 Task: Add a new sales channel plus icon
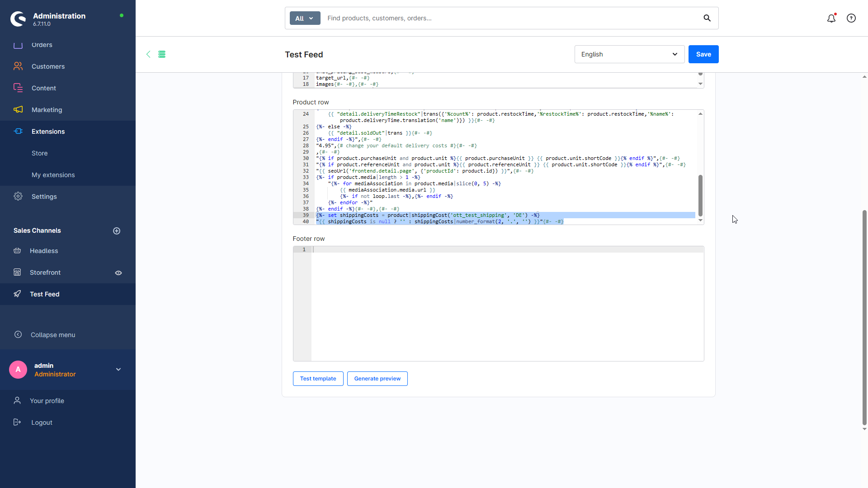click(117, 231)
